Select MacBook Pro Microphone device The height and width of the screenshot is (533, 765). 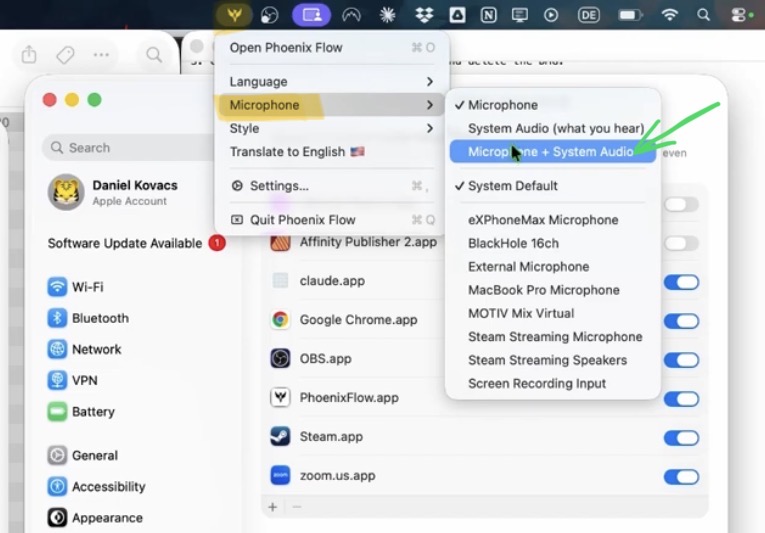[553, 290]
